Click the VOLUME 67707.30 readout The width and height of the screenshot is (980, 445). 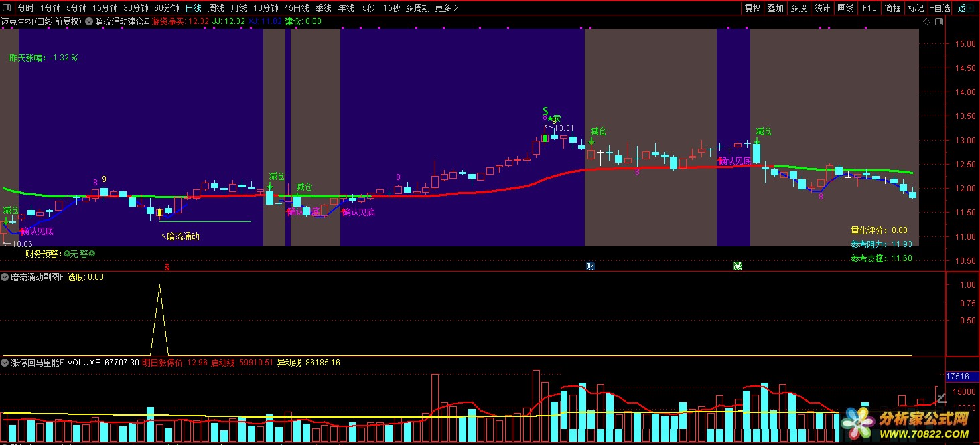click(x=103, y=363)
